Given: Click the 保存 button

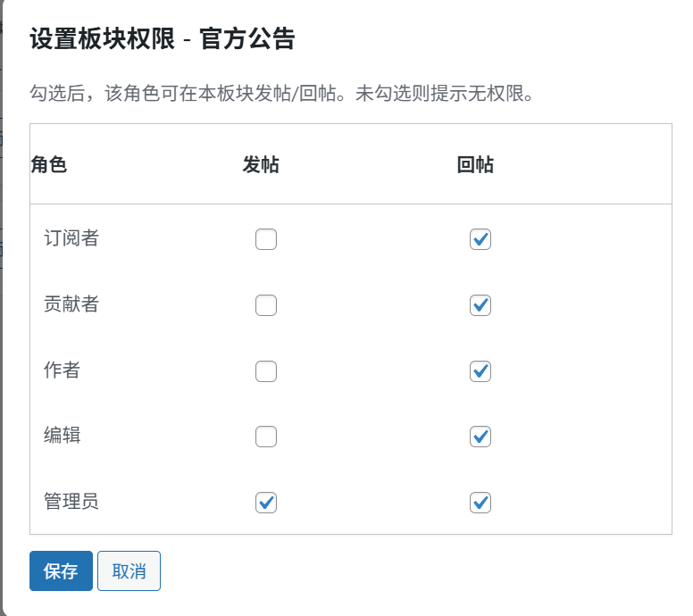Looking at the screenshot, I should tap(61, 571).
